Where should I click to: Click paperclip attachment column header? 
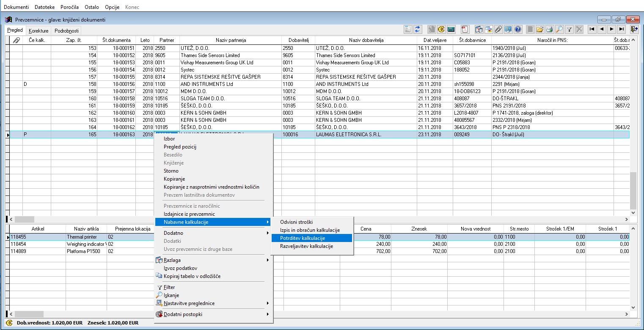(16, 40)
